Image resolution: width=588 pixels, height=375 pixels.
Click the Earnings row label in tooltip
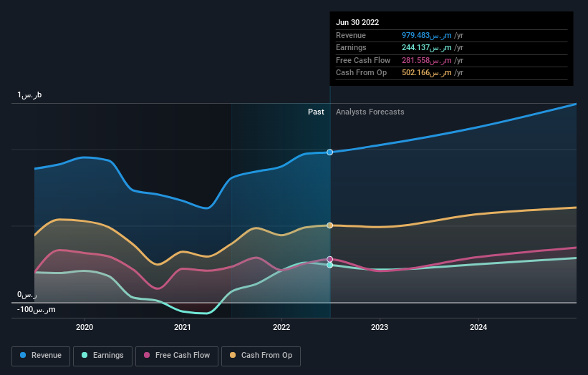[351, 47]
